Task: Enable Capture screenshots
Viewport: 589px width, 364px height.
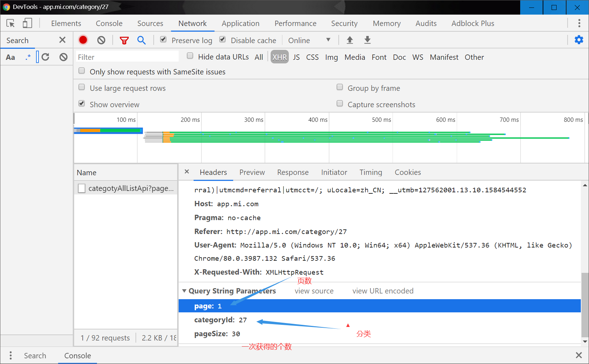Action: click(x=340, y=104)
